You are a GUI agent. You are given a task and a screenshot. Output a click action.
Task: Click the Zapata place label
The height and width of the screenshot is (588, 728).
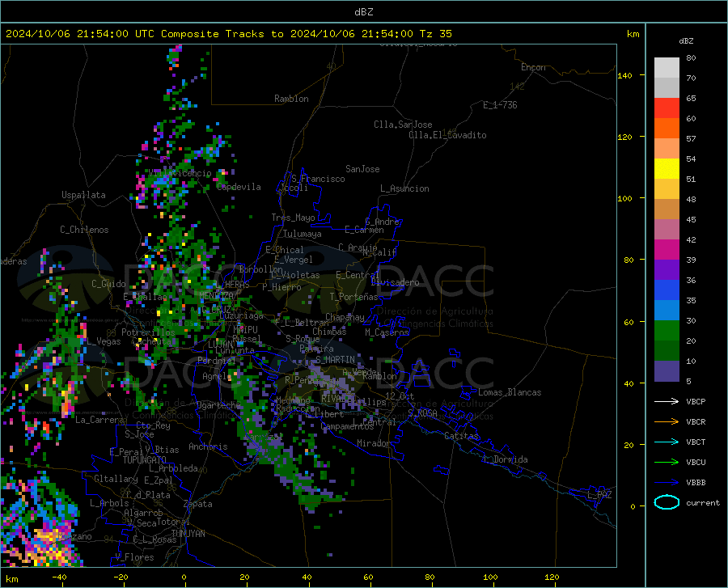[x=198, y=504]
